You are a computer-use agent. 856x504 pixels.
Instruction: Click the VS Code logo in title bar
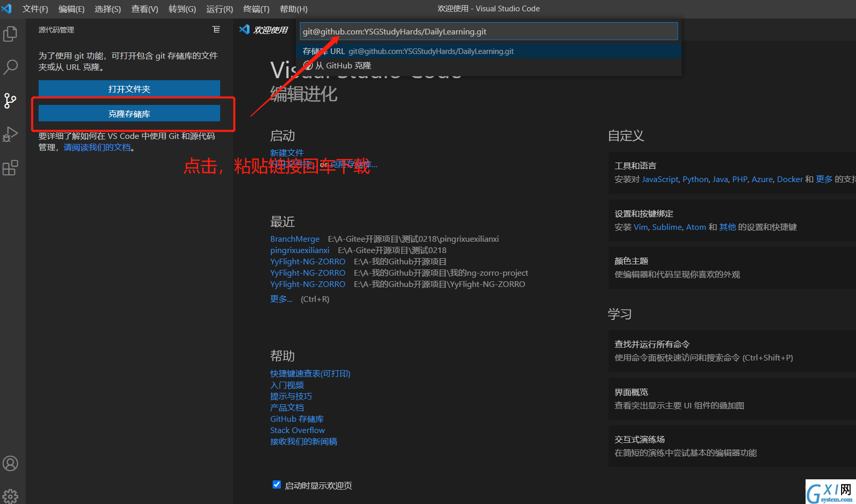point(7,9)
